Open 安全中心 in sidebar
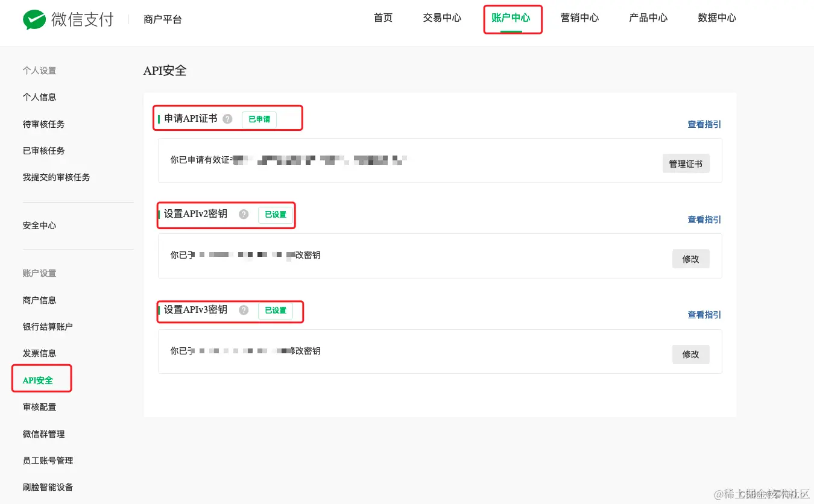This screenshot has width=814, height=504. click(x=39, y=225)
